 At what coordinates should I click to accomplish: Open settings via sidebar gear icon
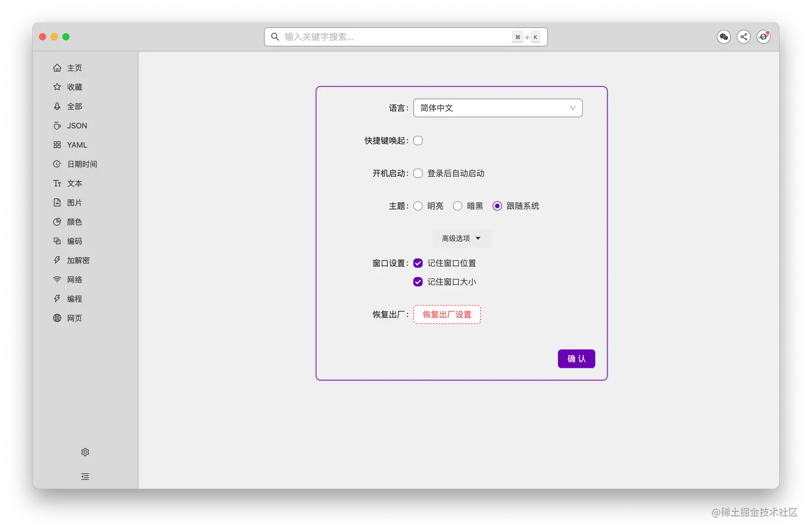tap(85, 452)
